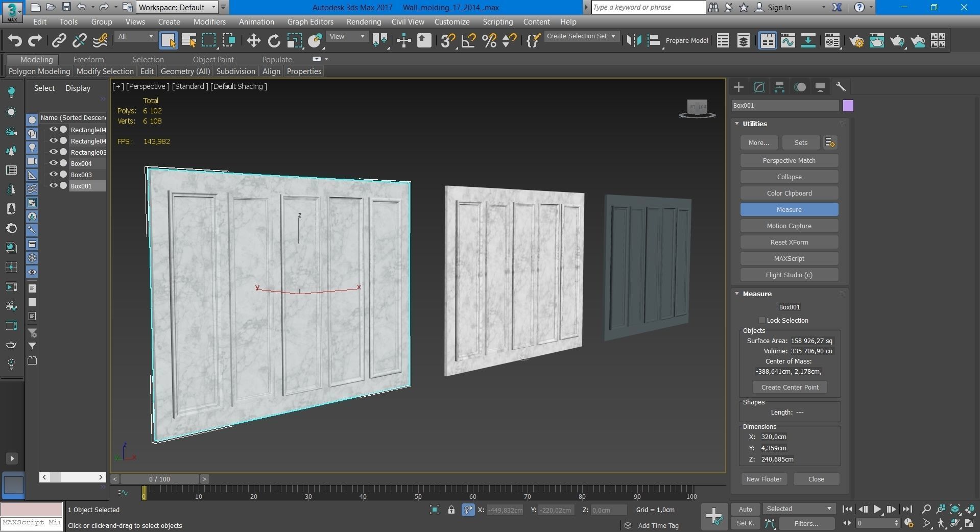Toggle Angle Snap icon
The image size is (980, 532).
coord(468,40)
